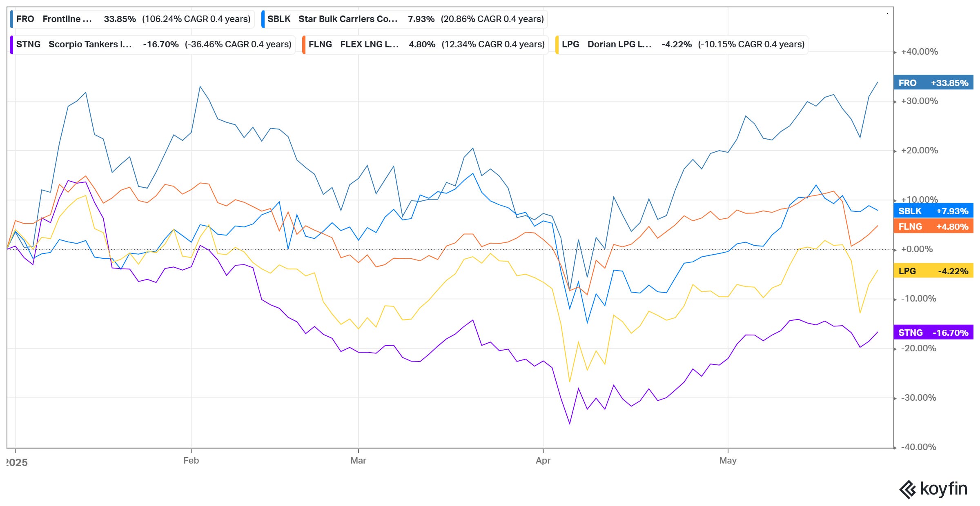Click the +40.00% y-axis tick label
This screenshot has width=980, height=506.
click(x=919, y=52)
